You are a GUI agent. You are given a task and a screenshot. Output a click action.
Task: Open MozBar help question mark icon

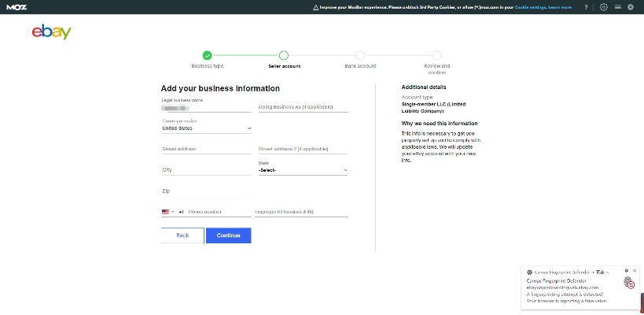point(586,7)
